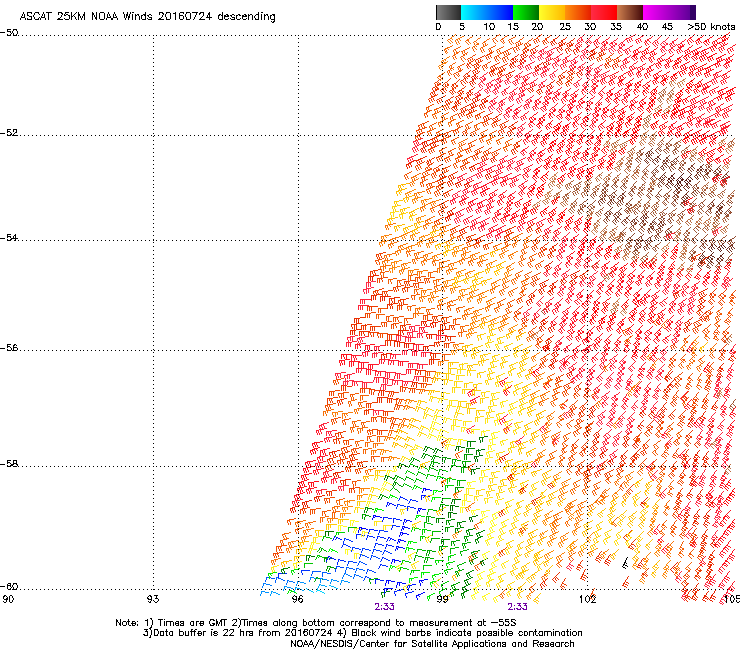
Task: Click the '96' longitude axis label
Action: 297,599
